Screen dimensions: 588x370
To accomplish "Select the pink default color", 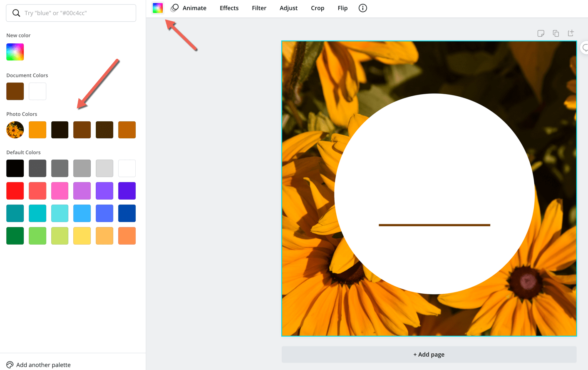I will point(60,191).
